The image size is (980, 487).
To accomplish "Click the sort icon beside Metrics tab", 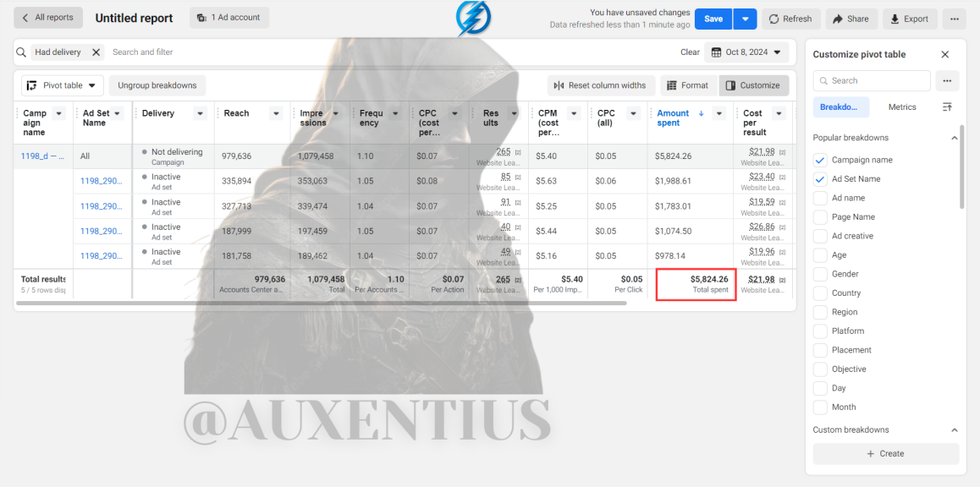I will [947, 107].
